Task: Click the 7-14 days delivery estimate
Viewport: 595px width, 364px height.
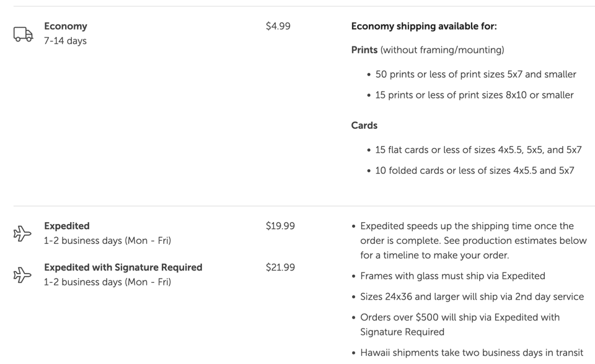Action: (x=65, y=41)
